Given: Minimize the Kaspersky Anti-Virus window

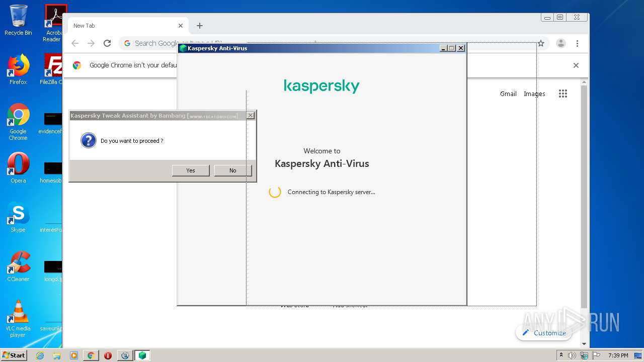Looking at the screenshot, I should pyautogui.click(x=443, y=48).
